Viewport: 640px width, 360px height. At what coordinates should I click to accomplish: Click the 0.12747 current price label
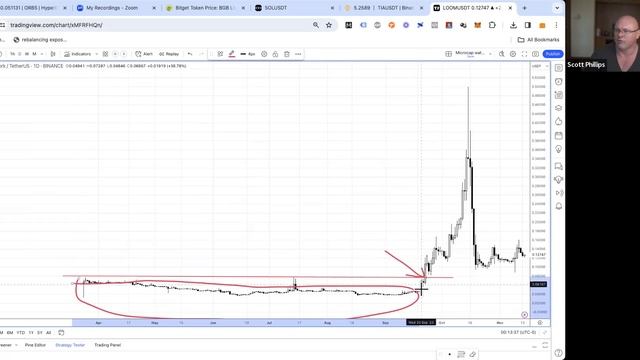539,255
